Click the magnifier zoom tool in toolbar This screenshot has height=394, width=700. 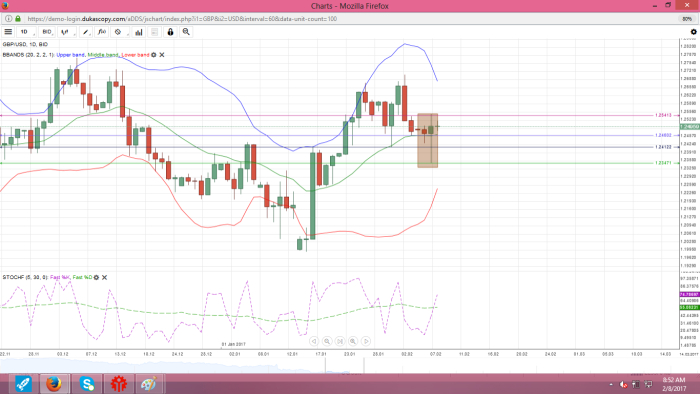pyautogui.click(x=186, y=32)
